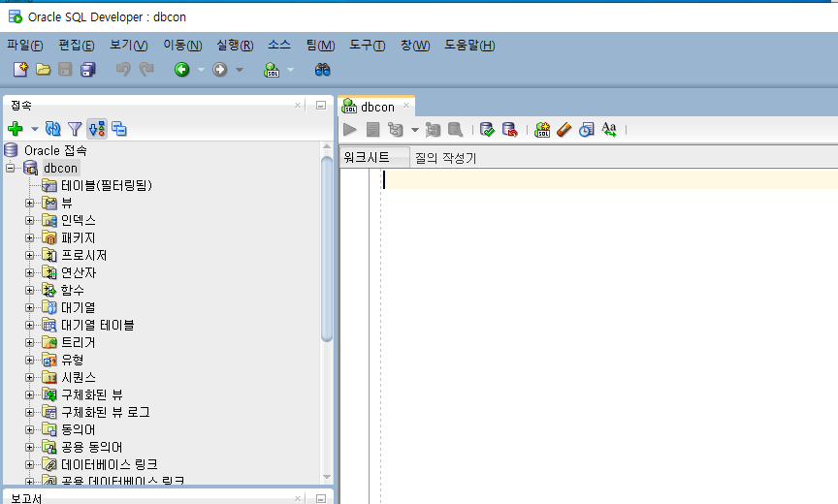
Task: Expand the 트리거 node
Action: [30, 343]
